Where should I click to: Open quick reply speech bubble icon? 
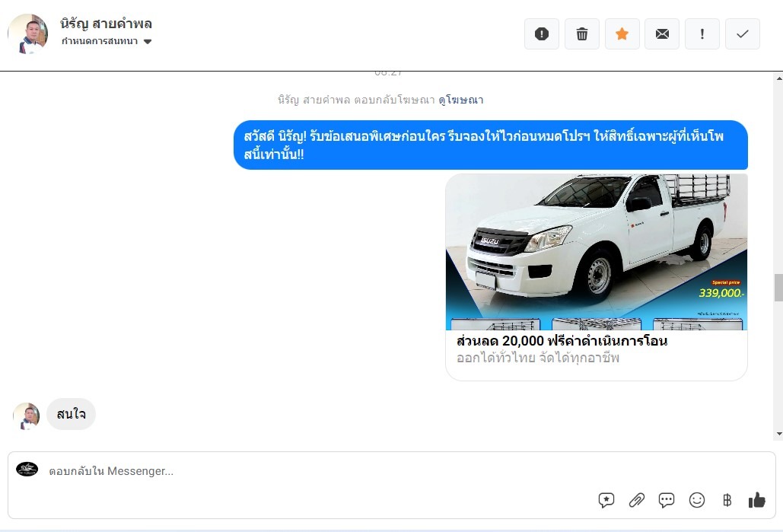[667, 500]
